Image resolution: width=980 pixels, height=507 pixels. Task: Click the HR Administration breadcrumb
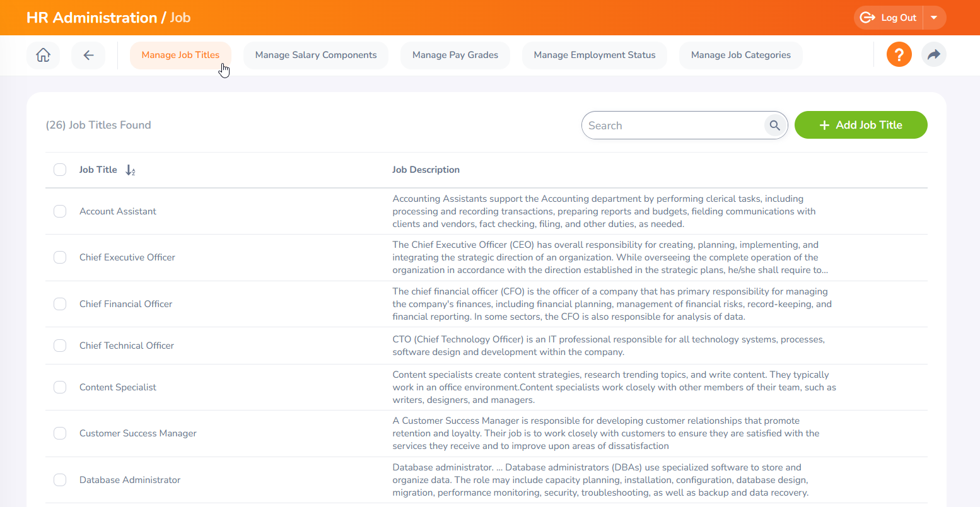tap(92, 18)
